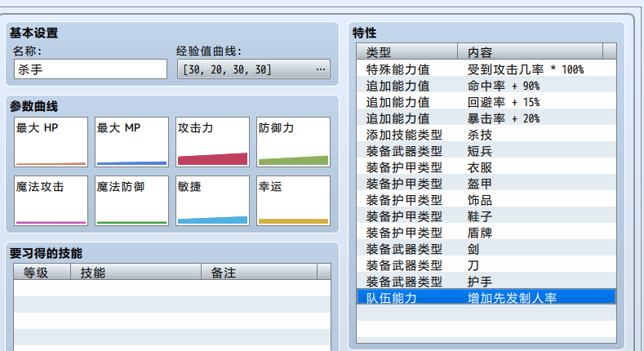The image size is (644, 351).
Task: Select the 装备武器类型 护手 row
Action: coord(486,282)
